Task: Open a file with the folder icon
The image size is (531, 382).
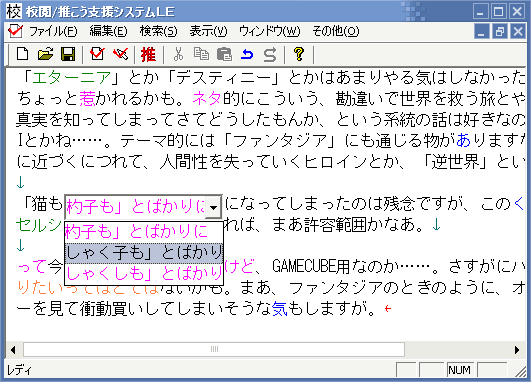Action: pyautogui.click(x=45, y=54)
